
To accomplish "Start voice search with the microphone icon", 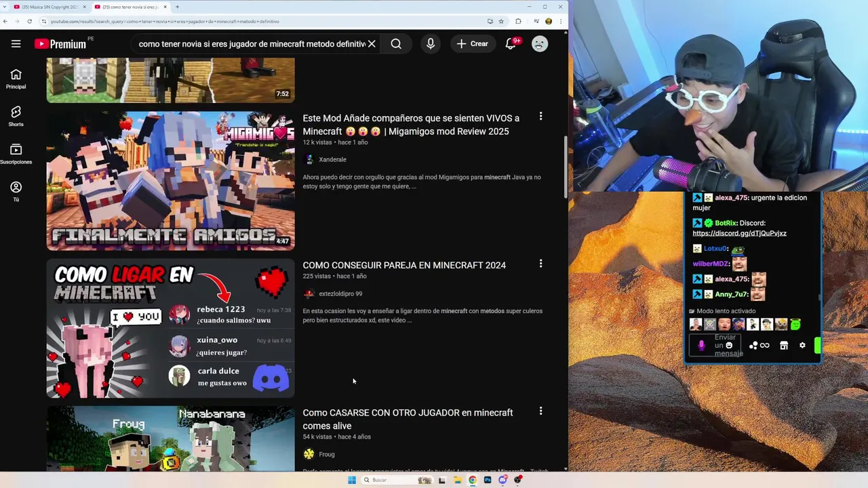I will [431, 44].
